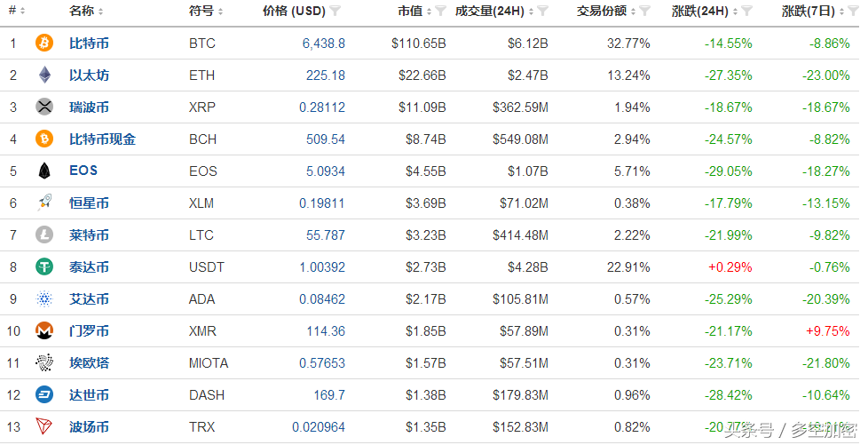
Task: Select market cap value $1.57B
Action: click(426, 363)
